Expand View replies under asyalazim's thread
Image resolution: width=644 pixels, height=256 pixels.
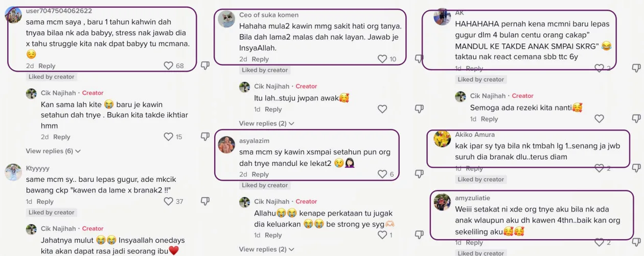pyautogui.click(x=267, y=249)
